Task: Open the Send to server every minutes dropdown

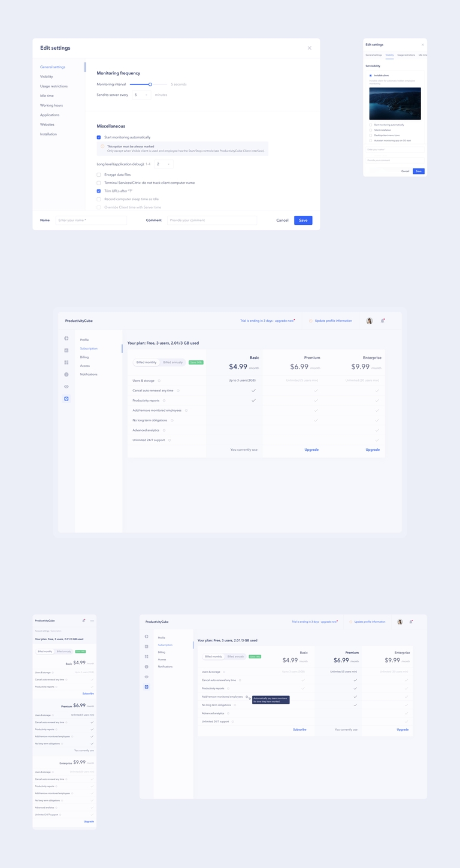Action: coord(141,95)
